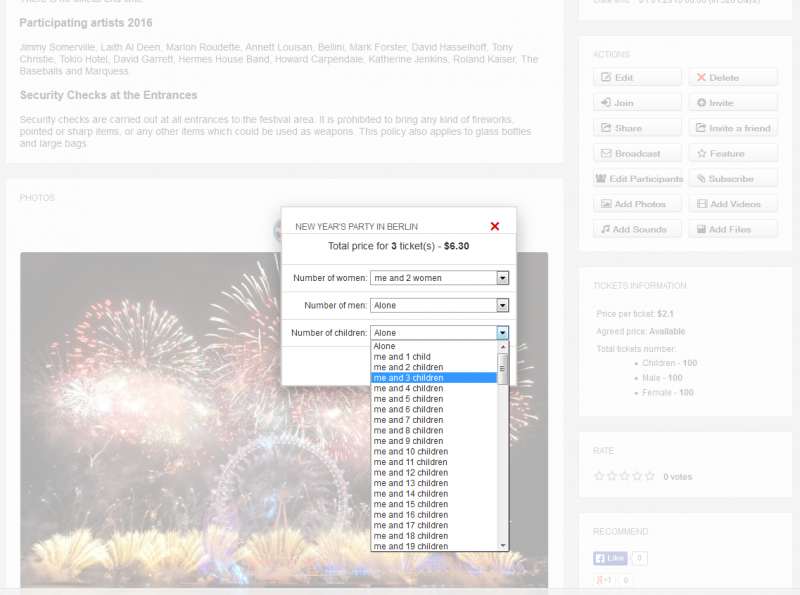The height and width of the screenshot is (595, 800).
Task: Rate the event four stars
Action: tap(637, 476)
